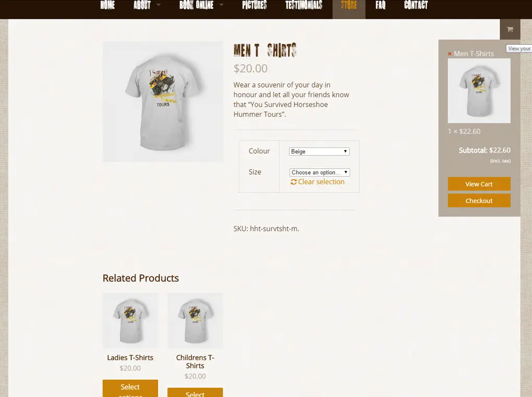Open the Childrens T-Shirts product link
This screenshot has width=532, height=397.
[195, 362]
